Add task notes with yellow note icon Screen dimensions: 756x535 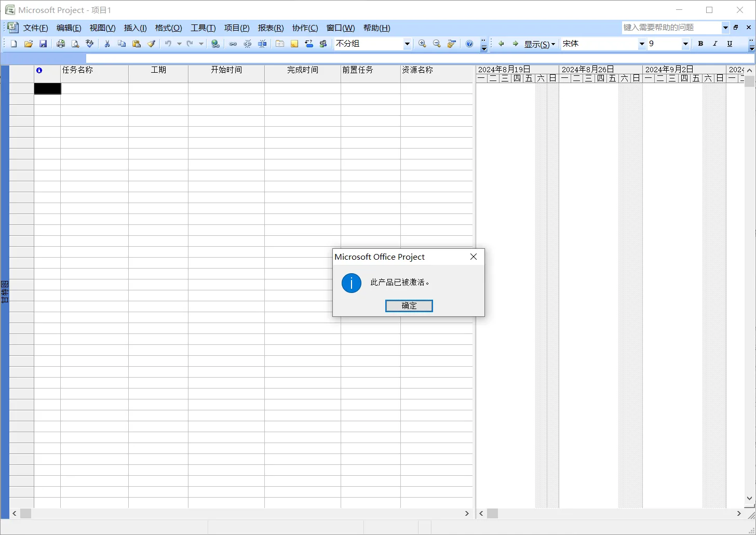click(294, 44)
